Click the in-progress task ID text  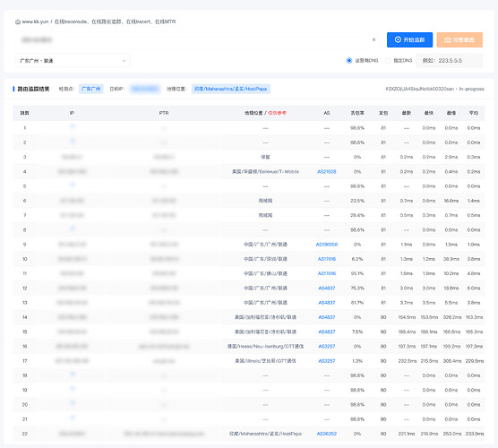click(434, 89)
